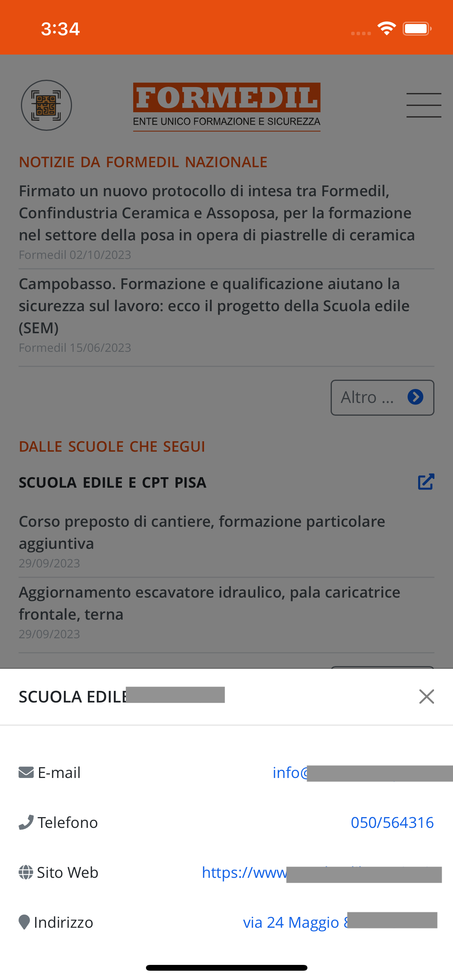Open the Campobasso Scuola edile news item

click(214, 306)
